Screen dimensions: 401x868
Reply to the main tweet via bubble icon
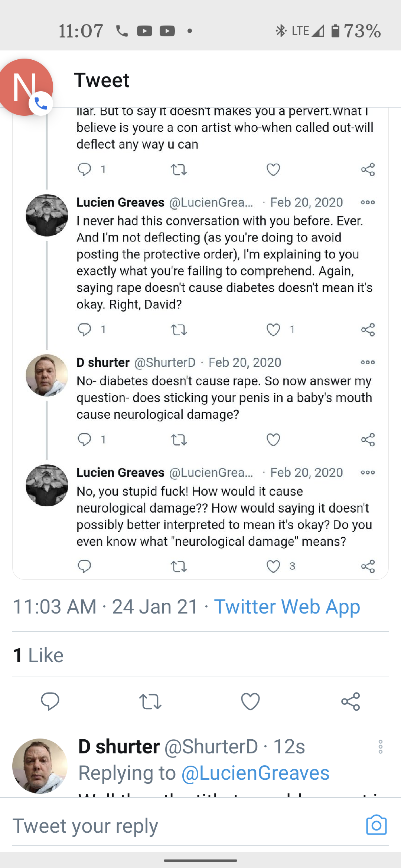(x=50, y=701)
